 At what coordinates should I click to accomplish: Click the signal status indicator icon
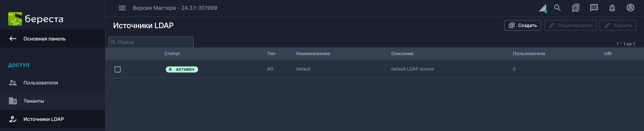(543, 8)
